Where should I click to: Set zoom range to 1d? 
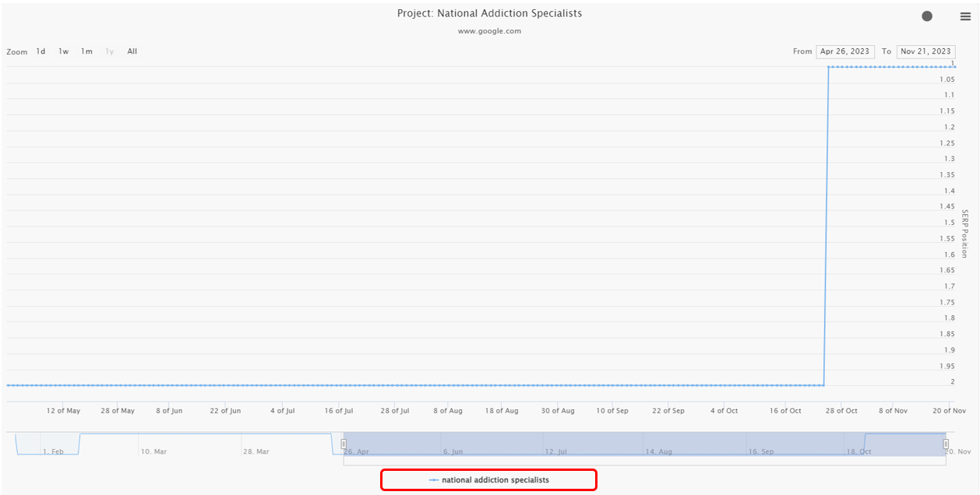[x=41, y=51]
